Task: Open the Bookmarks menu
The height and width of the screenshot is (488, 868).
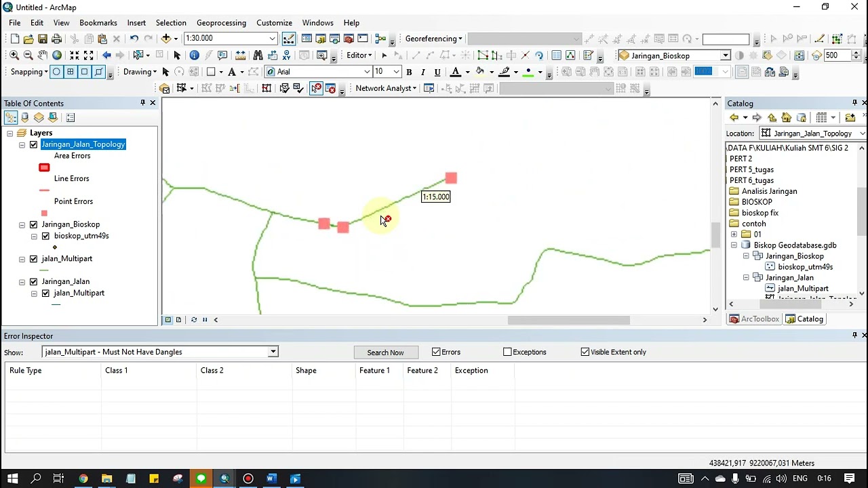Action: click(98, 22)
